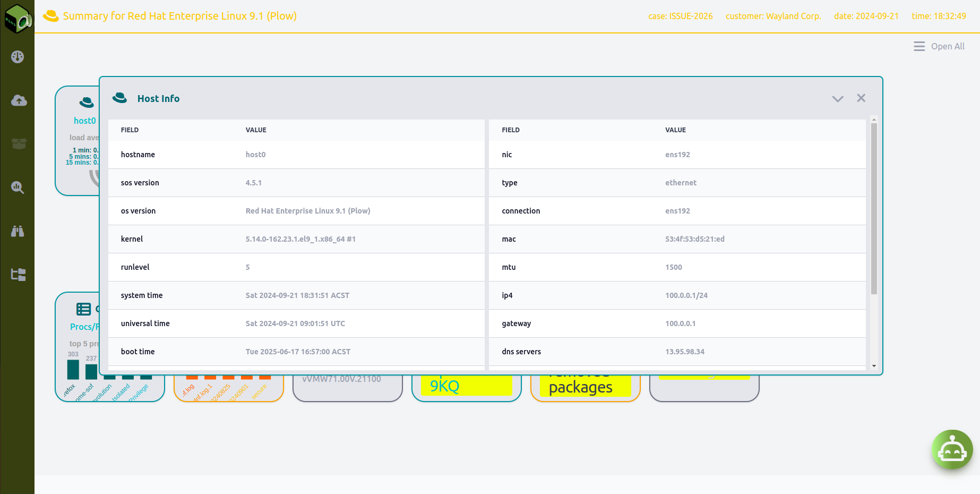Viewport: 980px width, 494px height.
Task: Click the dns servers field label
Action: [521, 352]
